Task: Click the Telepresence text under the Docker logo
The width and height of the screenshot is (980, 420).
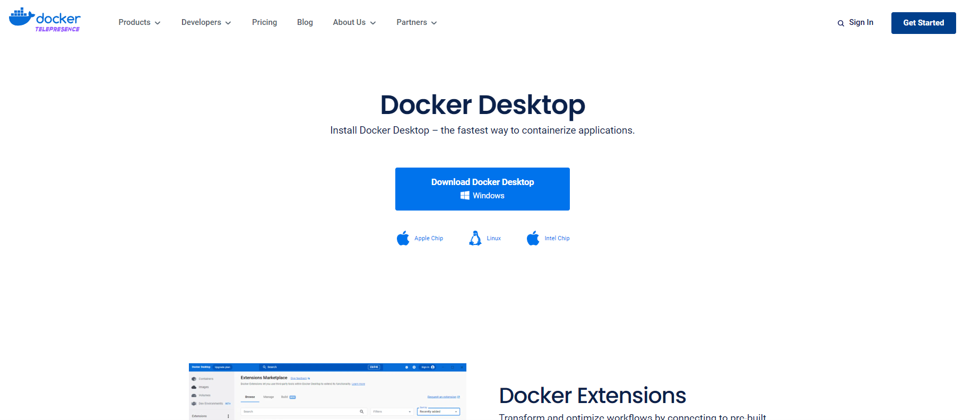Action: pos(57,30)
